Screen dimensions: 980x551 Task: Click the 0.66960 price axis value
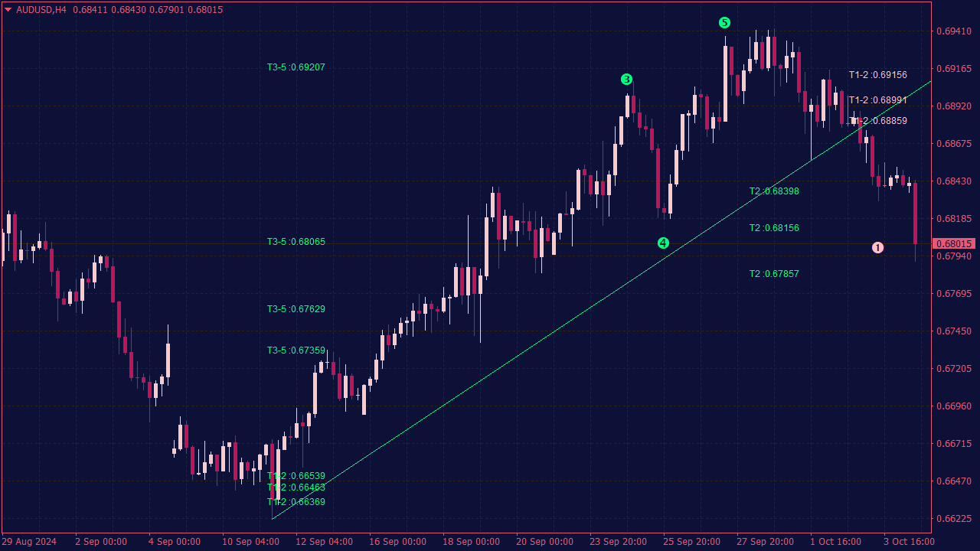point(953,406)
